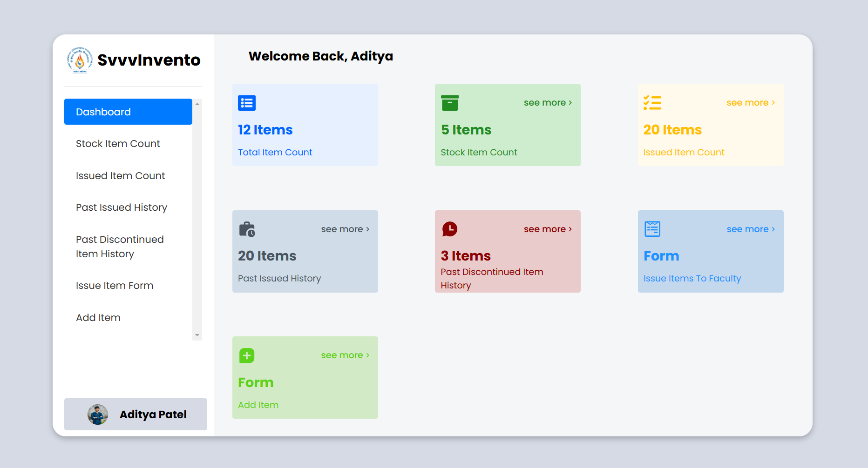This screenshot has width=868, height=468.
Task: Click the red clock icon on Past Discontinued card
Action: (x=450, y=229)
